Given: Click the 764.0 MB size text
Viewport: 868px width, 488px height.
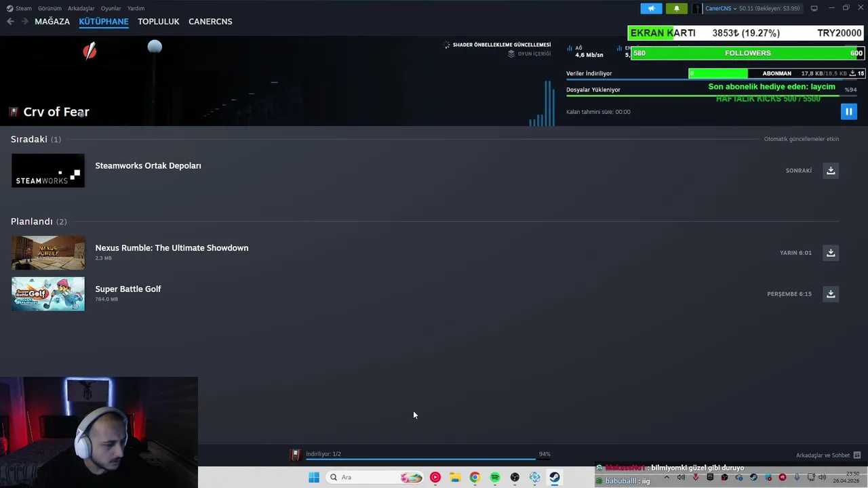Looking at the screenshot, I should coord(106,299).
